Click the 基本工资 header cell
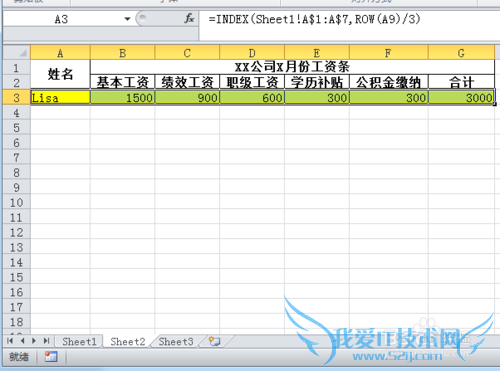Viewport: 500px width, 371px height. 122,82
